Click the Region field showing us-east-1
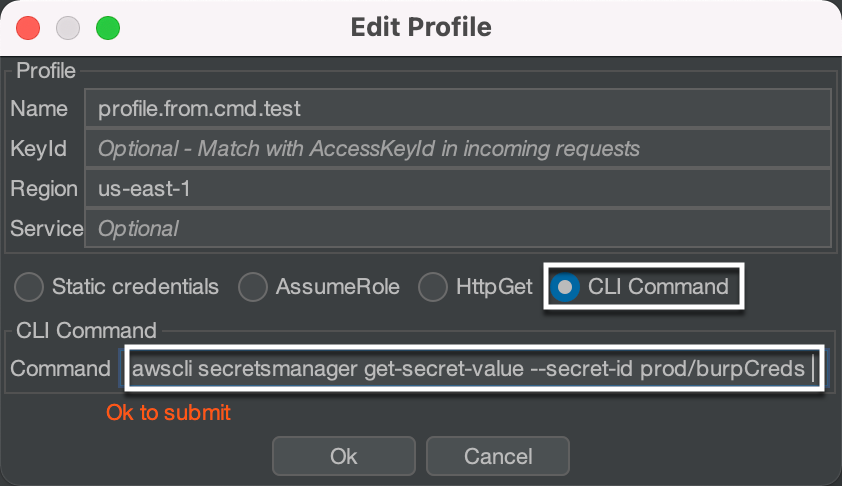Screen dimensions: 842x486 coord(458,189)
